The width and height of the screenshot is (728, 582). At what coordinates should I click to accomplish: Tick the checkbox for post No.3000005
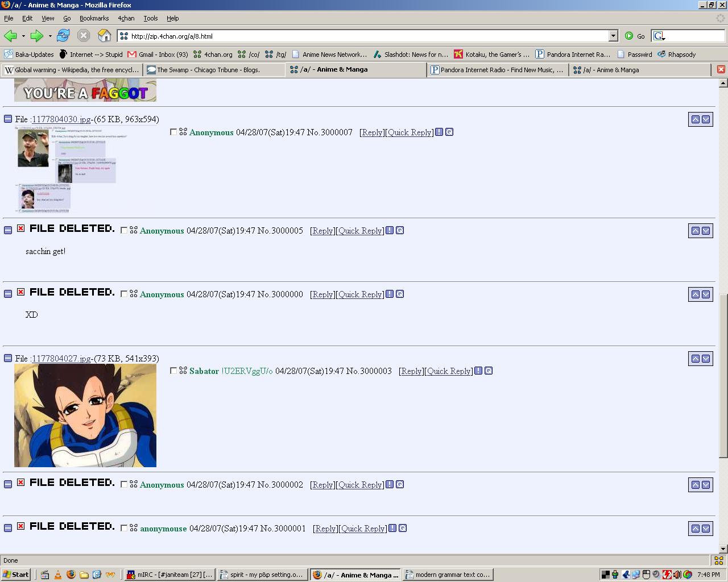coord(124,230)
